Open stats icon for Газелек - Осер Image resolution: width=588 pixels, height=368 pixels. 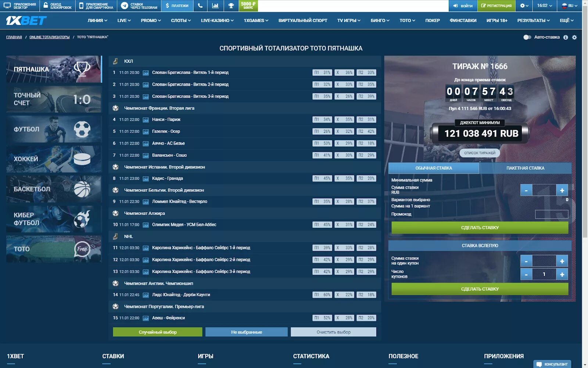146,131
